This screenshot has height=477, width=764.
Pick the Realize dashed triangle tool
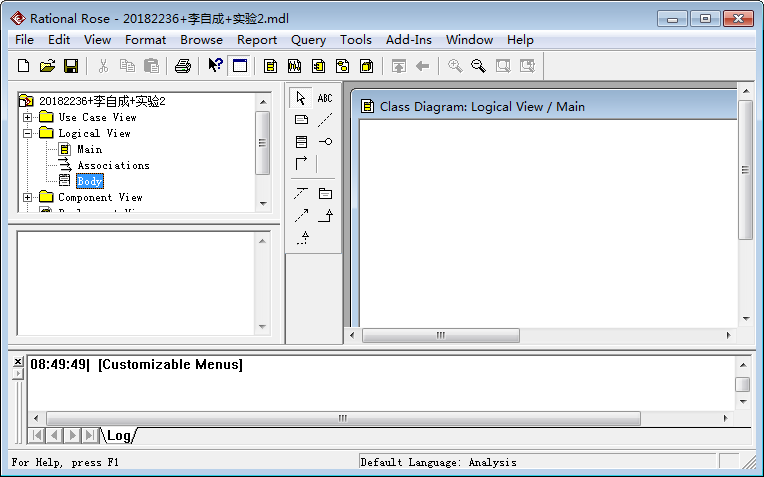click(301, 238)
